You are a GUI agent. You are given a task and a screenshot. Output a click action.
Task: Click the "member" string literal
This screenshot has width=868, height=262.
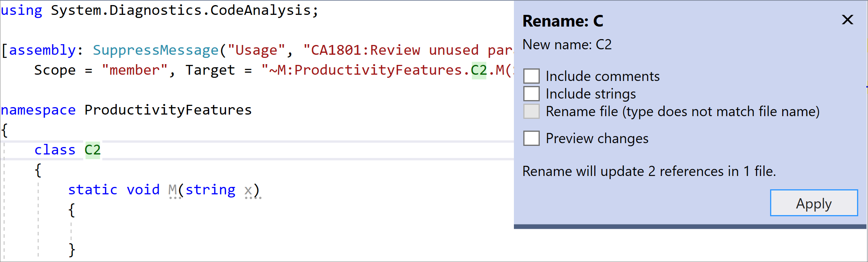coord(134,70)
